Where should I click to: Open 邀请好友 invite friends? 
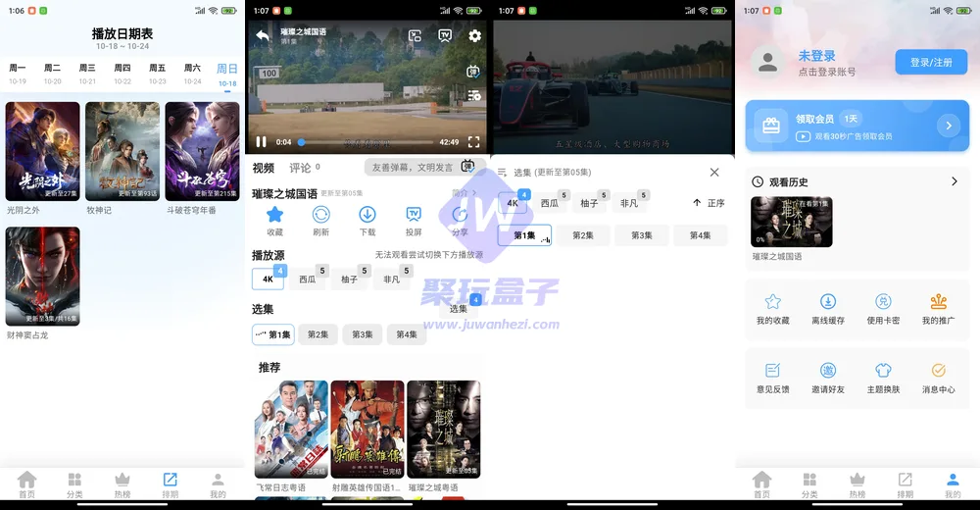tap(827, 378)
